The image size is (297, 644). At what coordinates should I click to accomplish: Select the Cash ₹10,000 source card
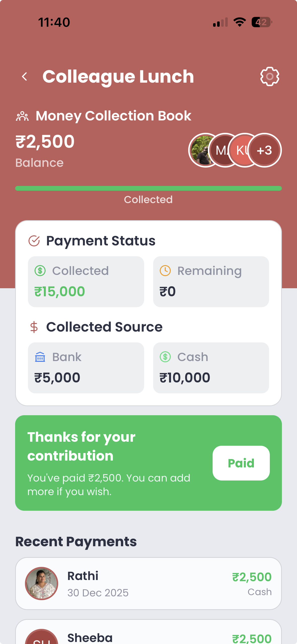coord(211,368)
